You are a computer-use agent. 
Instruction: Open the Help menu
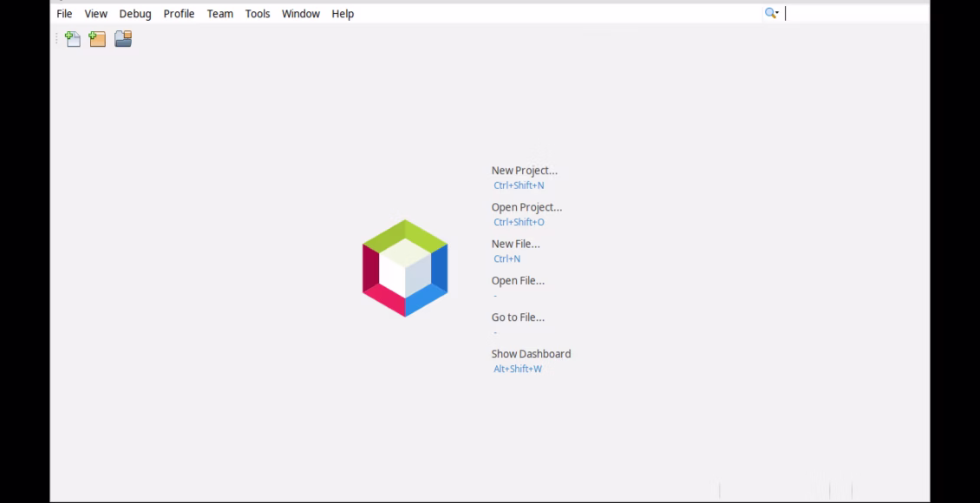tap(342, 13)
